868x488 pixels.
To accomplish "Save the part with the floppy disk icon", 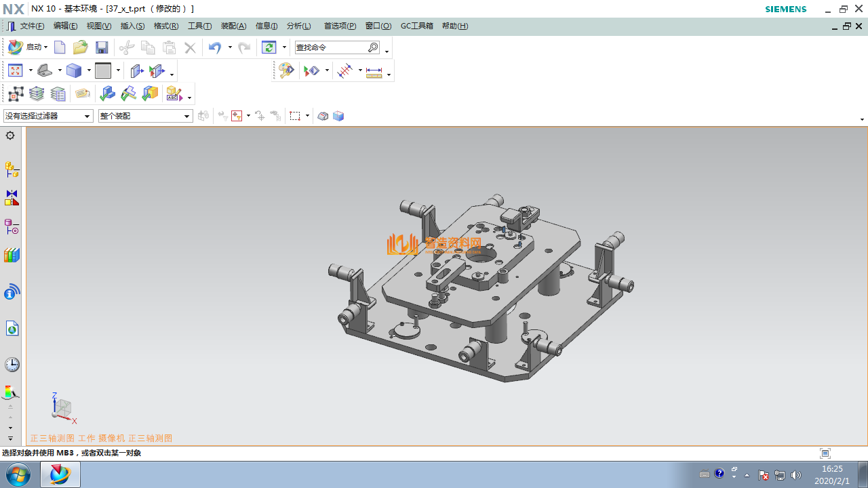I will pyautogui.click(x=102, y=47).
